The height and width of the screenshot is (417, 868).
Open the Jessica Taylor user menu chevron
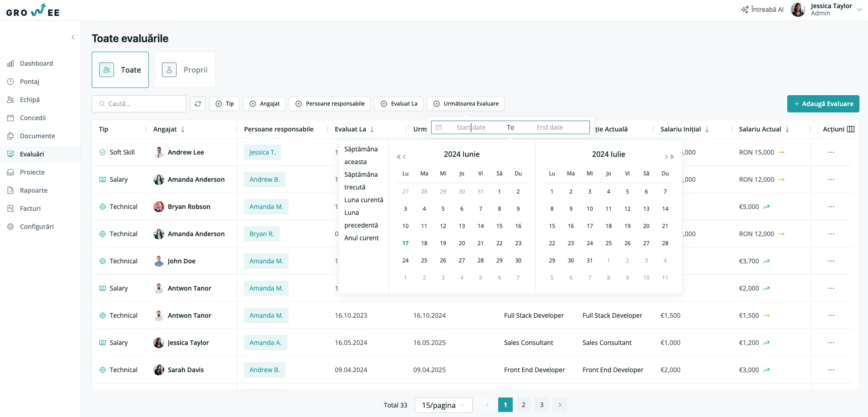point(859,10)
